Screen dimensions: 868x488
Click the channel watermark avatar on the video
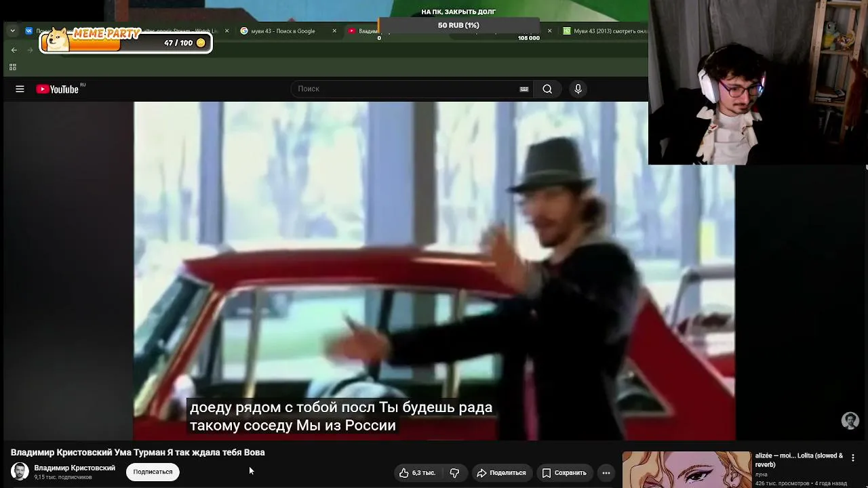coord(850,420)
